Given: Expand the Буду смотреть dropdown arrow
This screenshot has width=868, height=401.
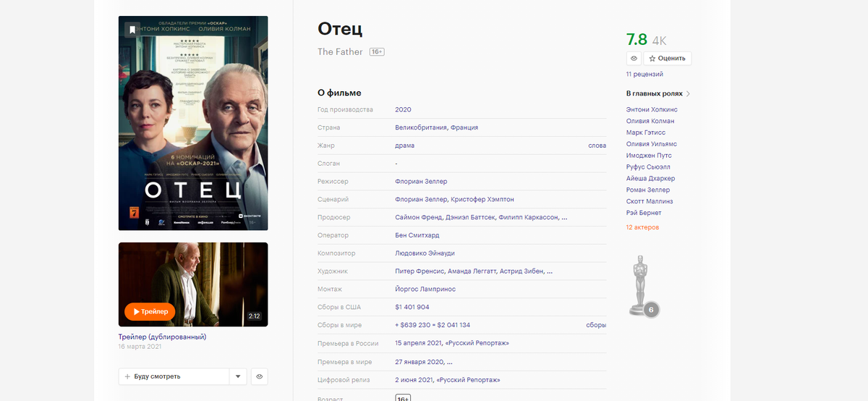Looking at the screenshot, I should [239, 376].
